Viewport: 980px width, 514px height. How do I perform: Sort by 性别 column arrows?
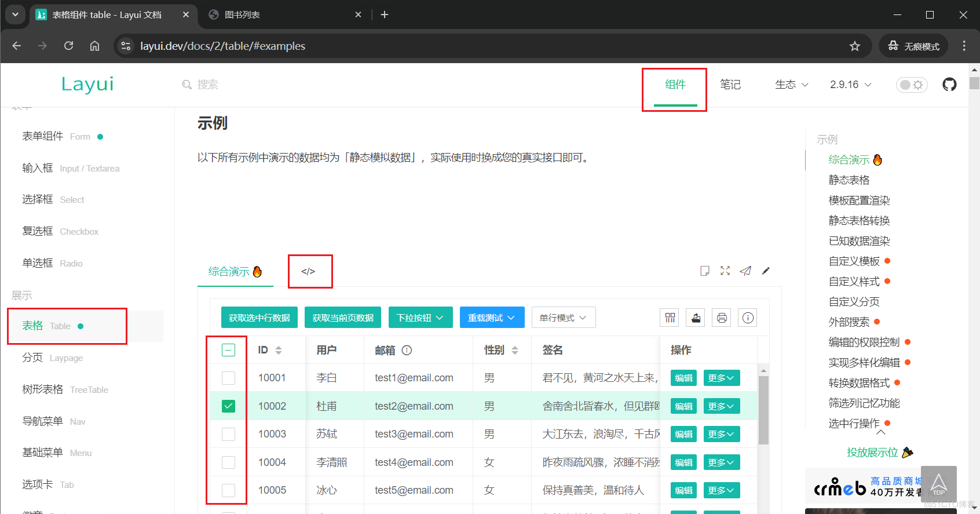515,350
